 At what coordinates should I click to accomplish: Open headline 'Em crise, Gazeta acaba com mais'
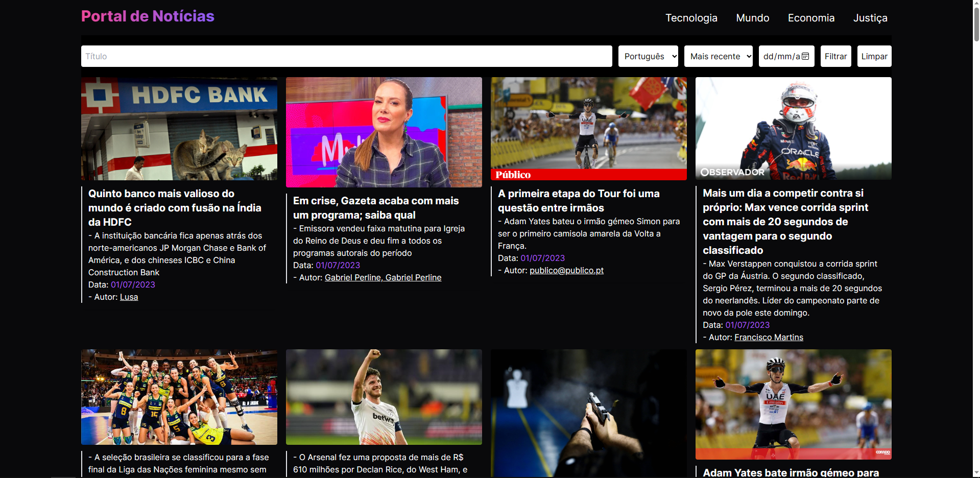(376, 208)
